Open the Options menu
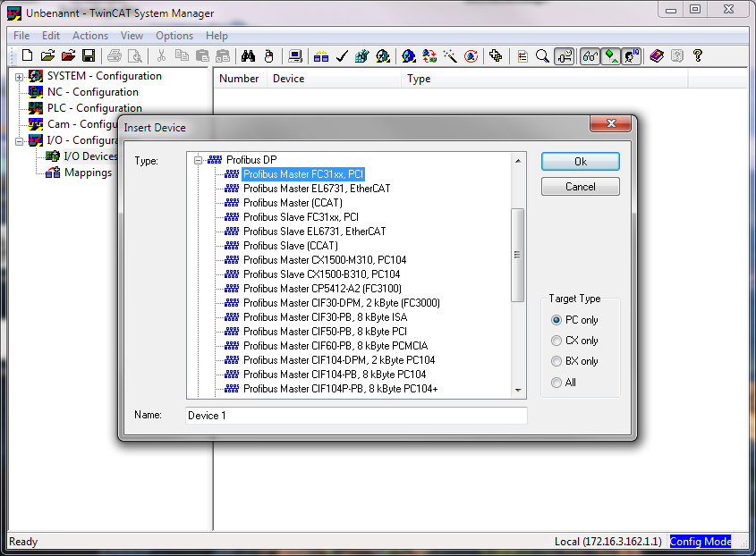 coord(174,36)
